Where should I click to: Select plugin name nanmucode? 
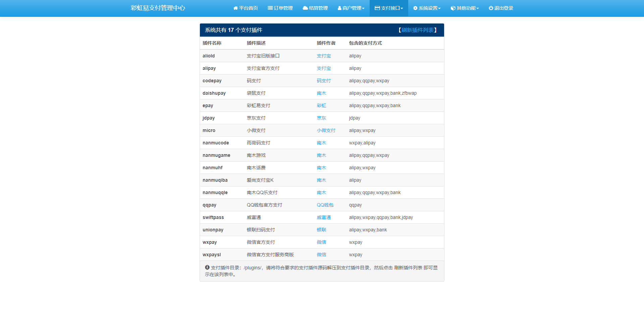[x=216, y=143]
